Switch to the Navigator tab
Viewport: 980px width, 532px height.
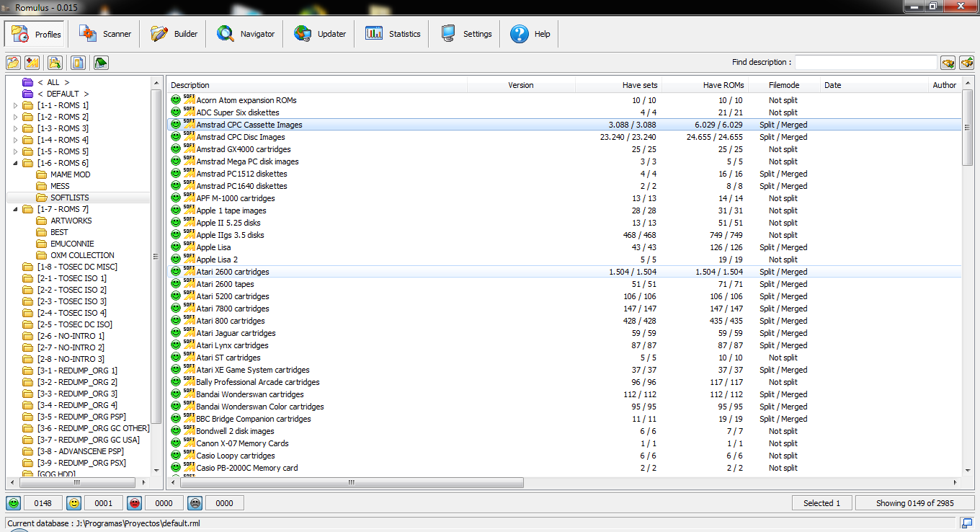point(246,34)
